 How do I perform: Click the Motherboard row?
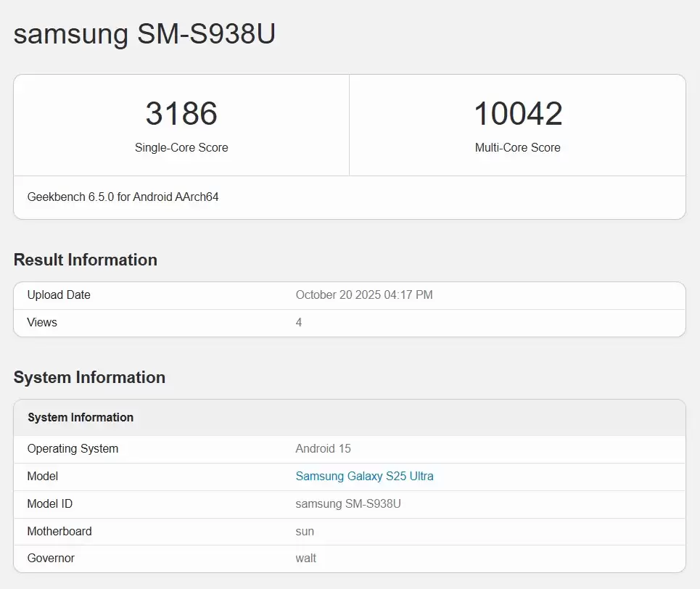coord(59,531)
